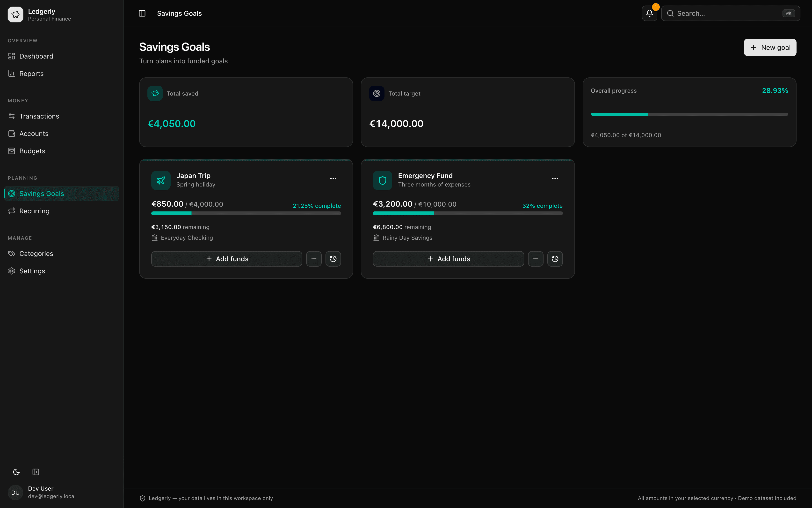Click Japan Trip progress bar
The width and height of the screenshot is (812, 508).
point(246,213)
